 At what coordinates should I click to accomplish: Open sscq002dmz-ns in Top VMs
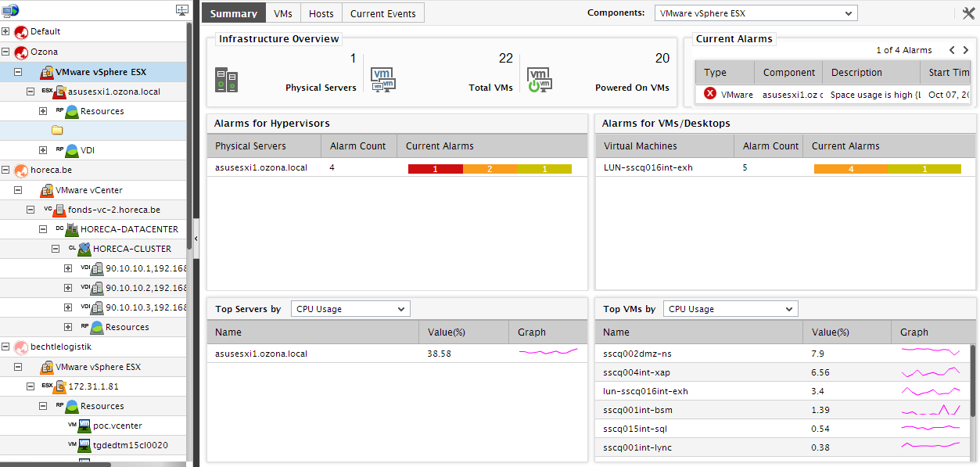[637, 354]
